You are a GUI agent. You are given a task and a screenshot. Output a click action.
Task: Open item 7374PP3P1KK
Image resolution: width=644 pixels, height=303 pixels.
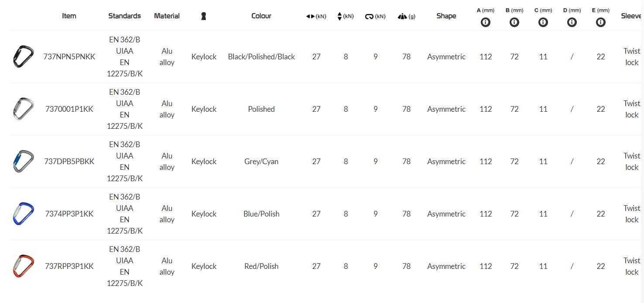[x=69, y=214]
